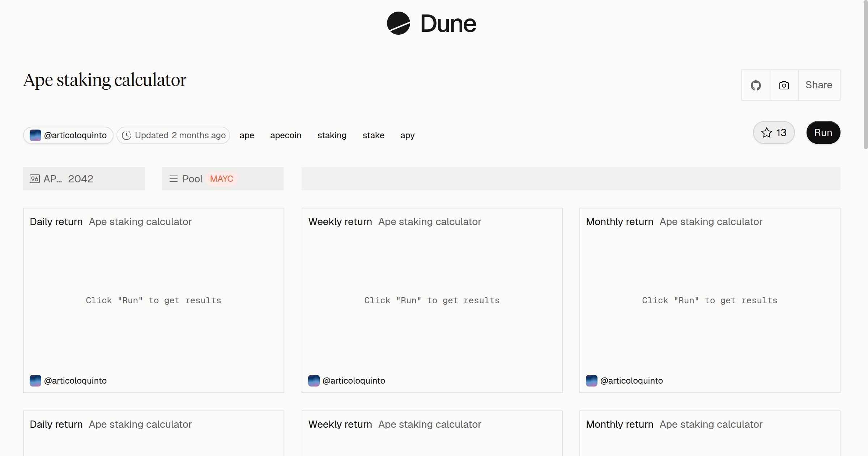Select the ape tag
The image size is (868, 456).
click(247, 135)
